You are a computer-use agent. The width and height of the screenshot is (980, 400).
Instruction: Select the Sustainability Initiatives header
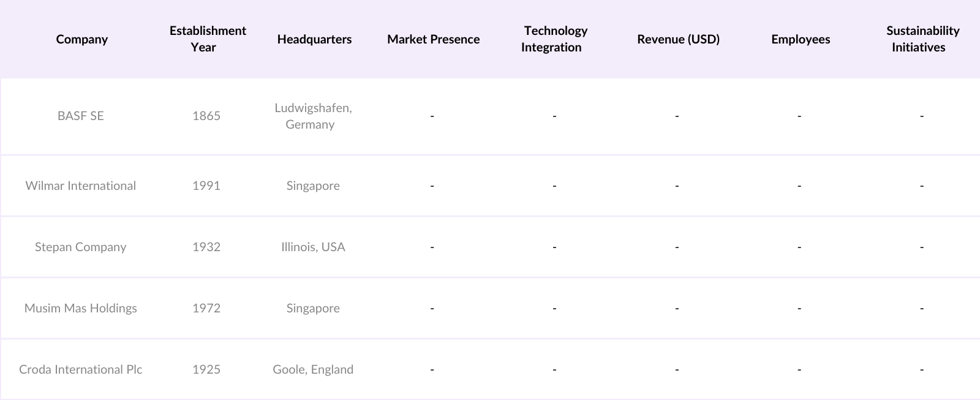click(x=922, y=39)
